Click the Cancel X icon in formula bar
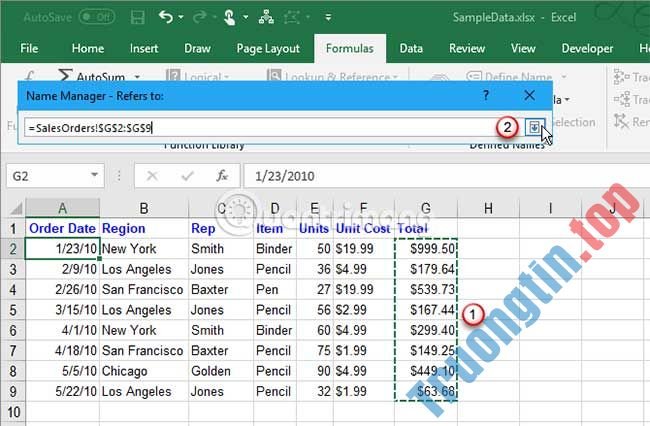The height and width of the screenshot is (426, 650). (152, 176)
